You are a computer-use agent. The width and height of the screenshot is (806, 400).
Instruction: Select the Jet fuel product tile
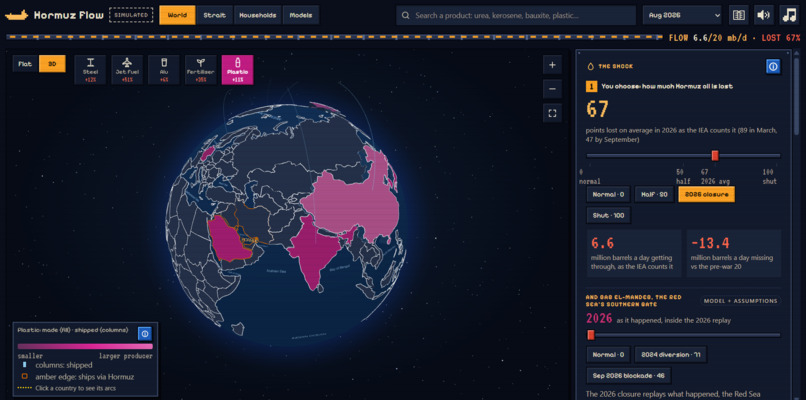click(x=127, y=70)
